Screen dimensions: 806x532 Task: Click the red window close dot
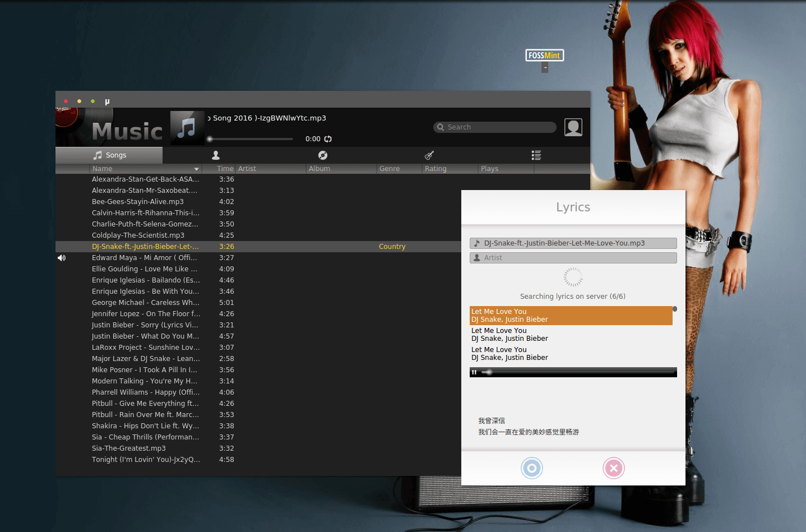coord(66,101)
